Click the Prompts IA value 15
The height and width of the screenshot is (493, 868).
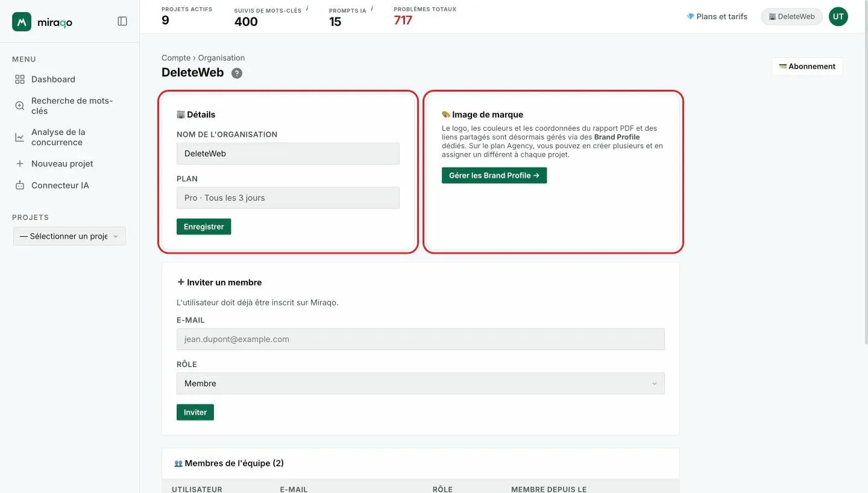coord(335,22)
